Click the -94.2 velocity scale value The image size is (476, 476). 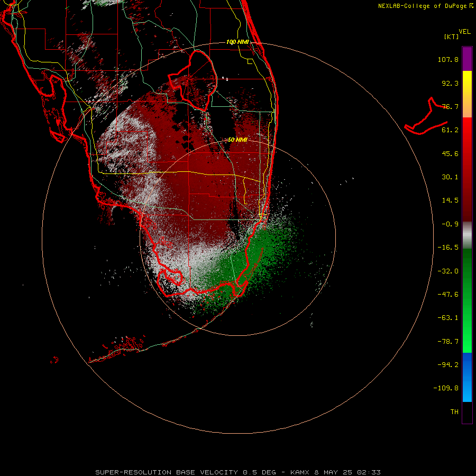pyautogui.click(x=448, y=364)
